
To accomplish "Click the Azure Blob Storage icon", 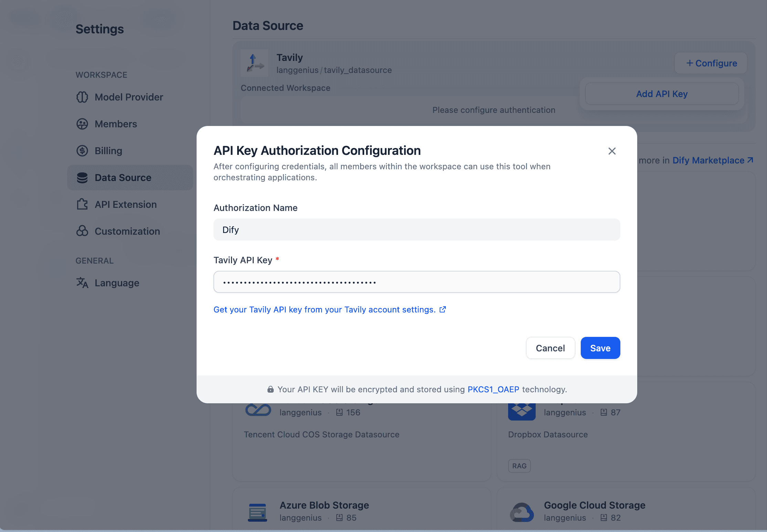I will (257, 512).
